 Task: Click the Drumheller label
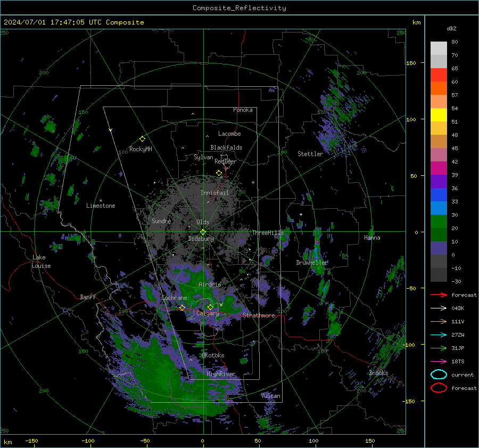[x=312, y=263]
